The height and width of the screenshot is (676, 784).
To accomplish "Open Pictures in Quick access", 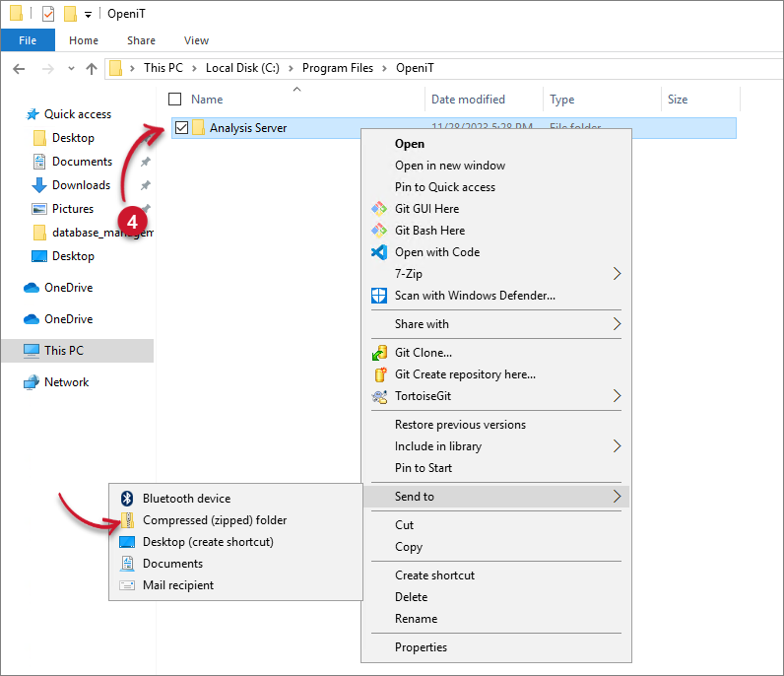I will 73,209.
